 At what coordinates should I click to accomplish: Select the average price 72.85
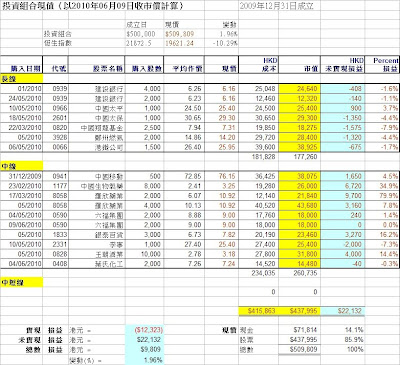tap(193, 176)
